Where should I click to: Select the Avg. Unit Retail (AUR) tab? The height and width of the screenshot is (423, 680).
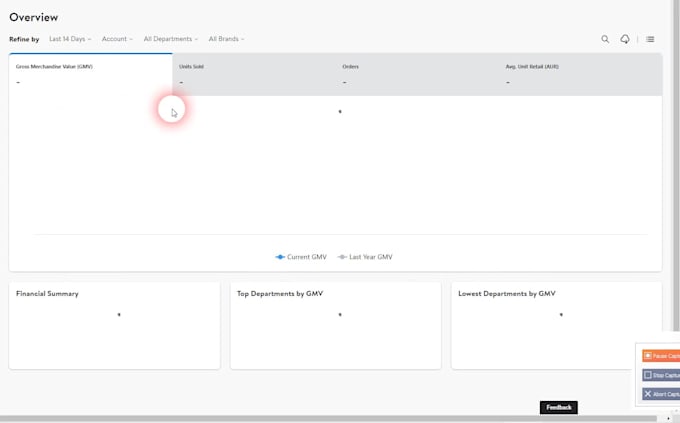pos(581,74)
